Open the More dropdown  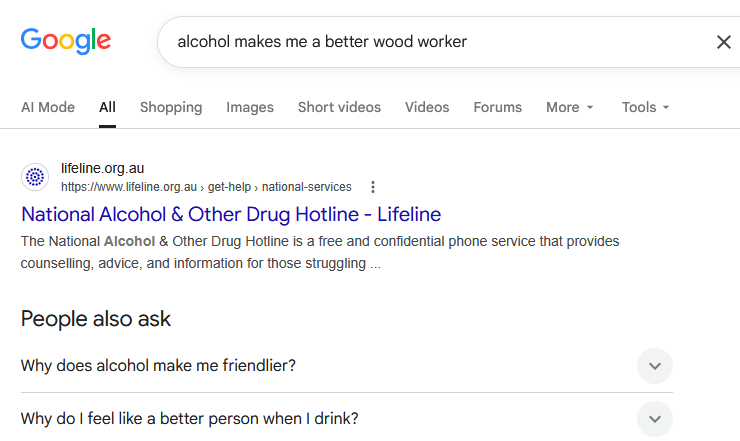(569, 107)
